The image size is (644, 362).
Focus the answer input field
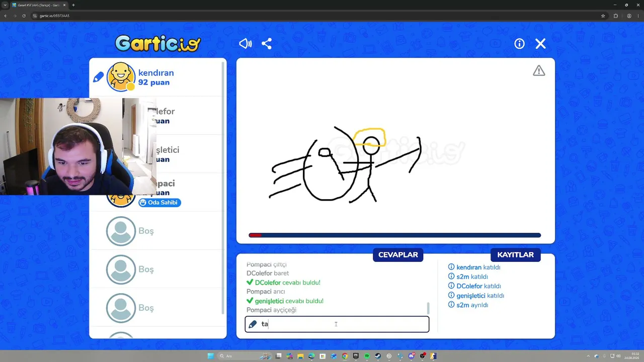click(x=337, y=324)
